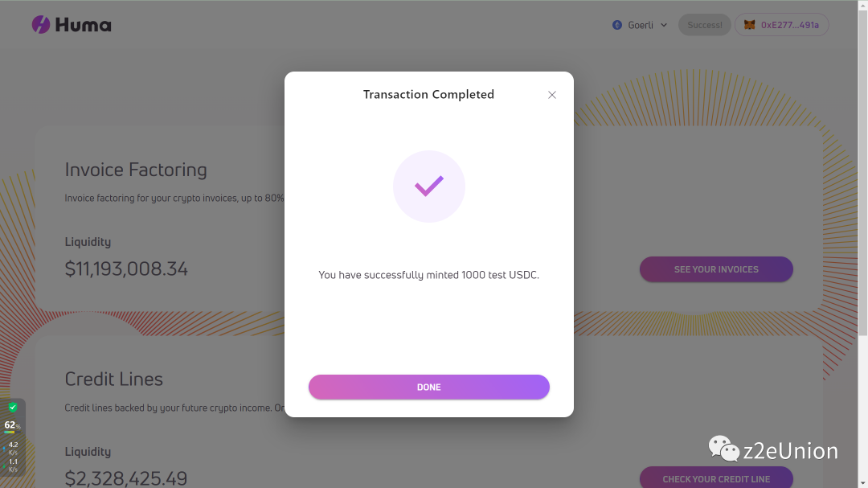Click the MetaMask fox icon
The height and width of the screenshot is (488, 868).
[x=749, y=25]
